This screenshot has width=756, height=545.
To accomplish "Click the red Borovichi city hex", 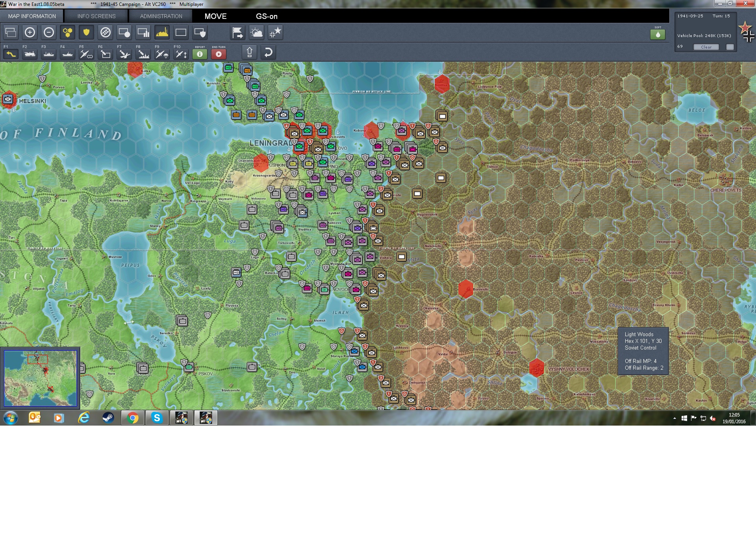I will tap(466, 289).
